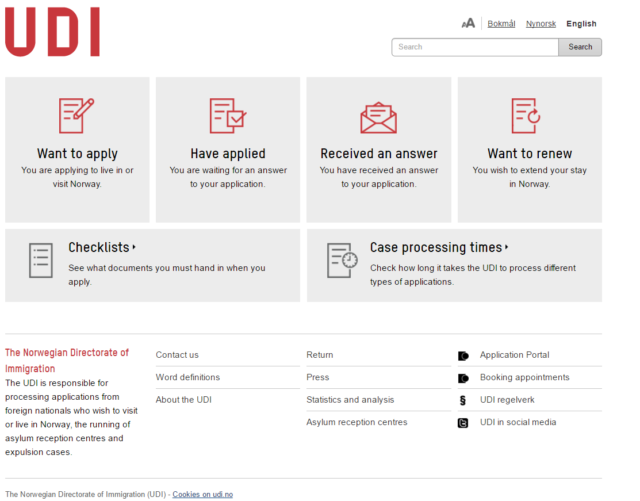Screen dimensions: 640x501
Task: Open the Cookies on udi.no link
Action: pos(202,494)
